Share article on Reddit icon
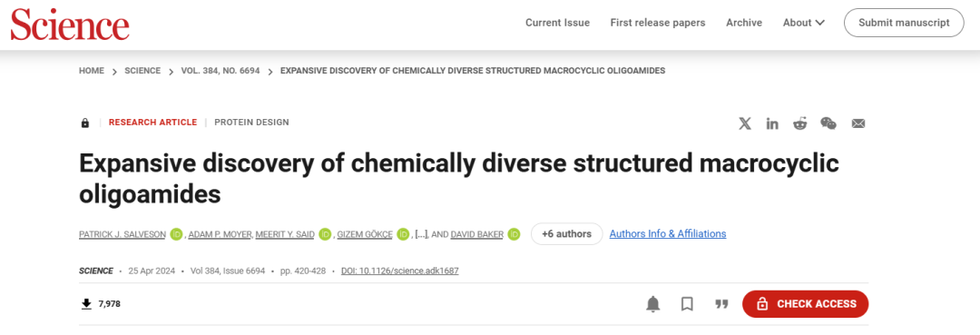The height and width of the screenshot is (335, 980). 800,123
